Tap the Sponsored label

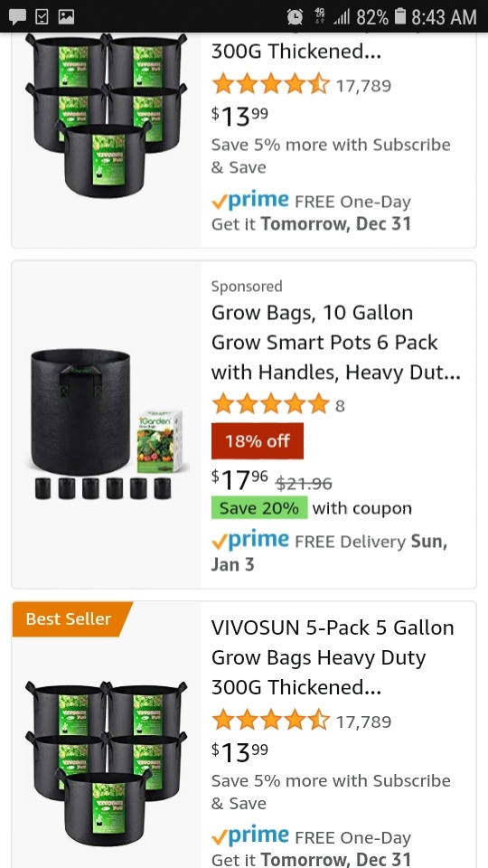[x=247, y=287]
